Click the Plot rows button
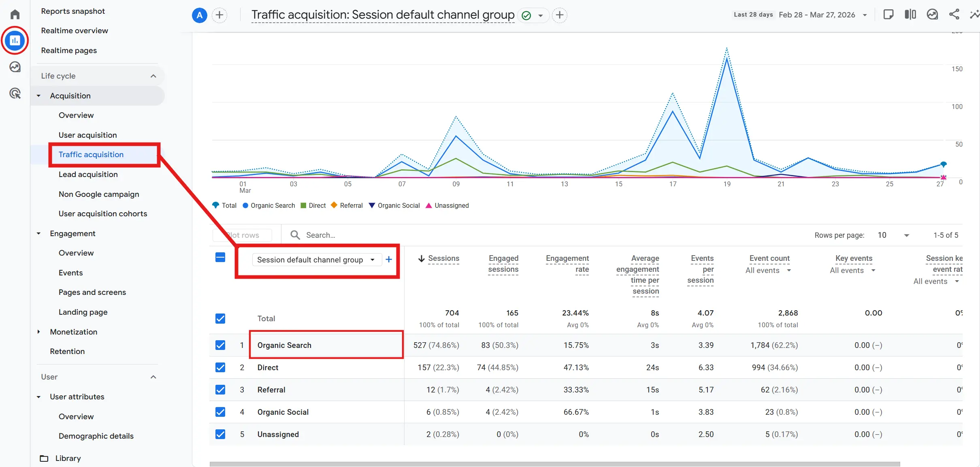The image size is (980, 467). point(242,235)
